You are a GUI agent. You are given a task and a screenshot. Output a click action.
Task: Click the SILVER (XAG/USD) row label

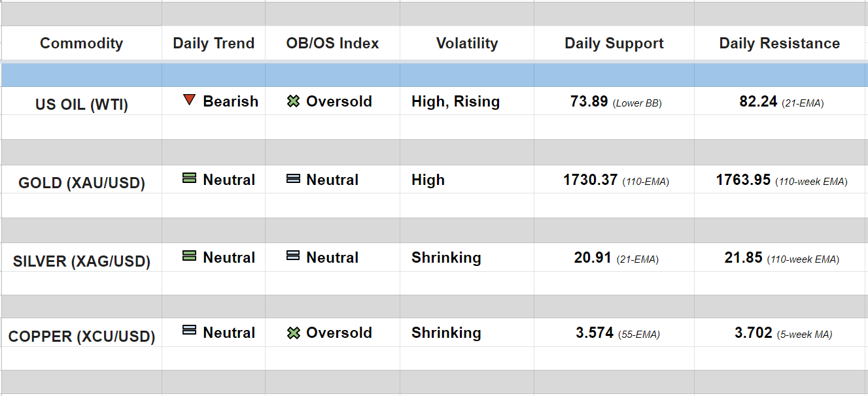pos(81,261)
